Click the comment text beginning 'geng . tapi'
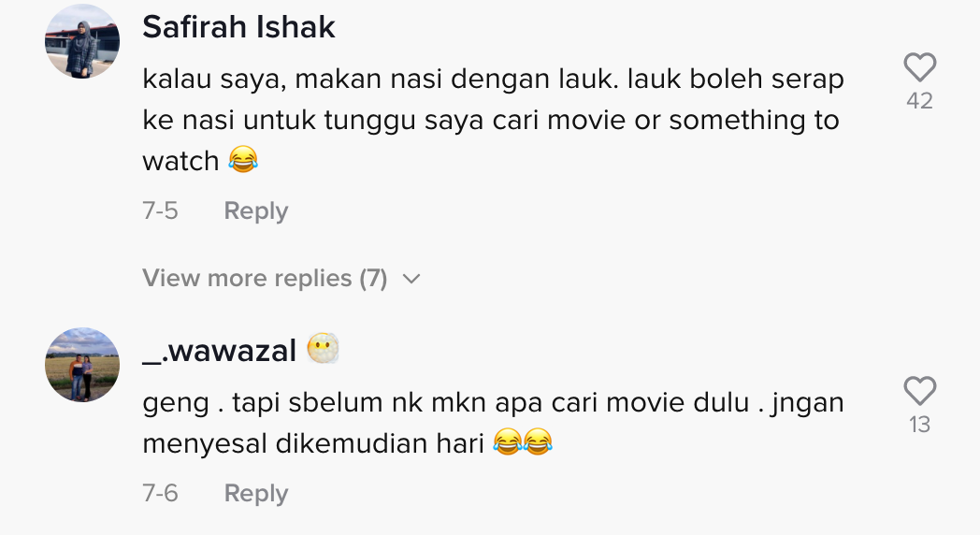Screen dimensions: 980x535 [493, 403]
